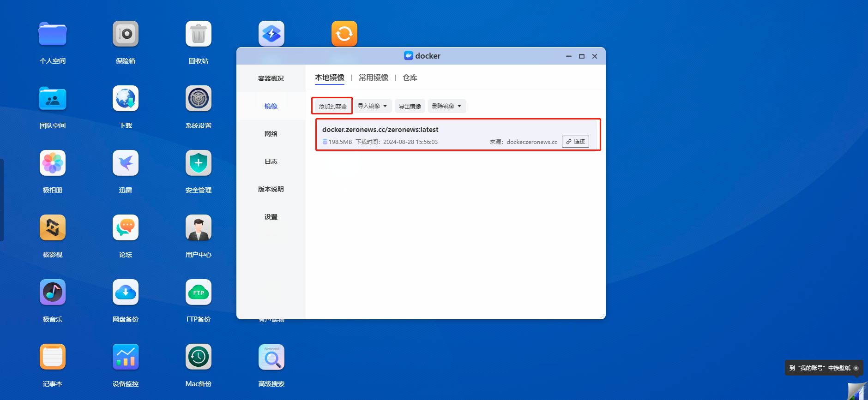Switch to the 常用镜像 tab
The image size is (868, 400).
[374, 78]
